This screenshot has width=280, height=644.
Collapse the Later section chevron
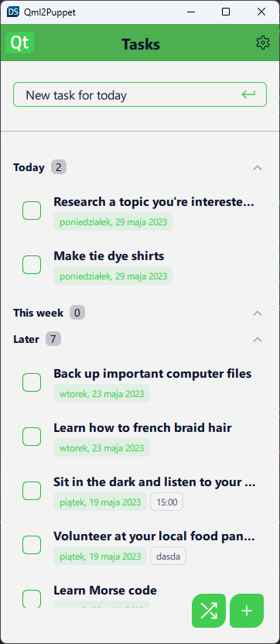coord(258,340)
